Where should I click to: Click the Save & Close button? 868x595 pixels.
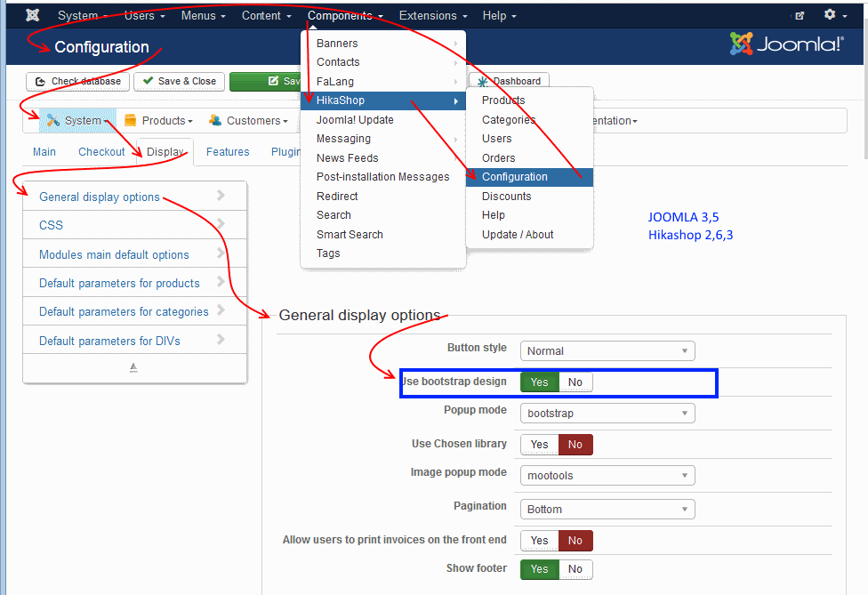tap(180, 81)
